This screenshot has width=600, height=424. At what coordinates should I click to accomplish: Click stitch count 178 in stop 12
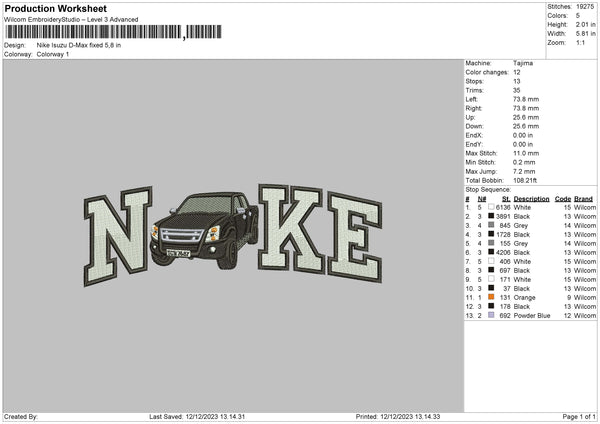505,307
